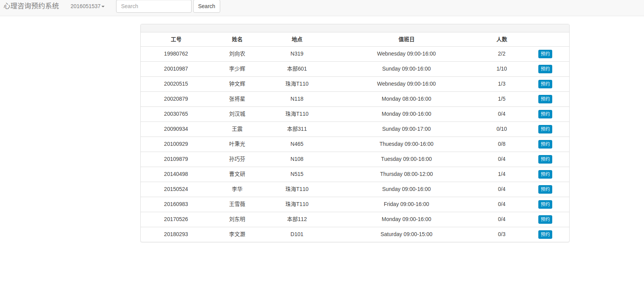The width and height of the screenshot is (644, 287).
Task: Select staff ID 20150524
Action: pos(176,189)
